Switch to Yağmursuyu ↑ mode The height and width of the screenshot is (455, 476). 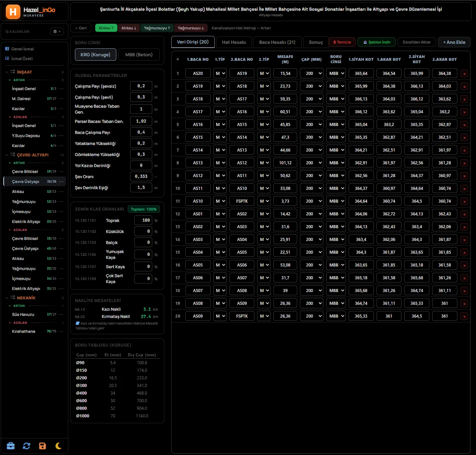point(157,28)
